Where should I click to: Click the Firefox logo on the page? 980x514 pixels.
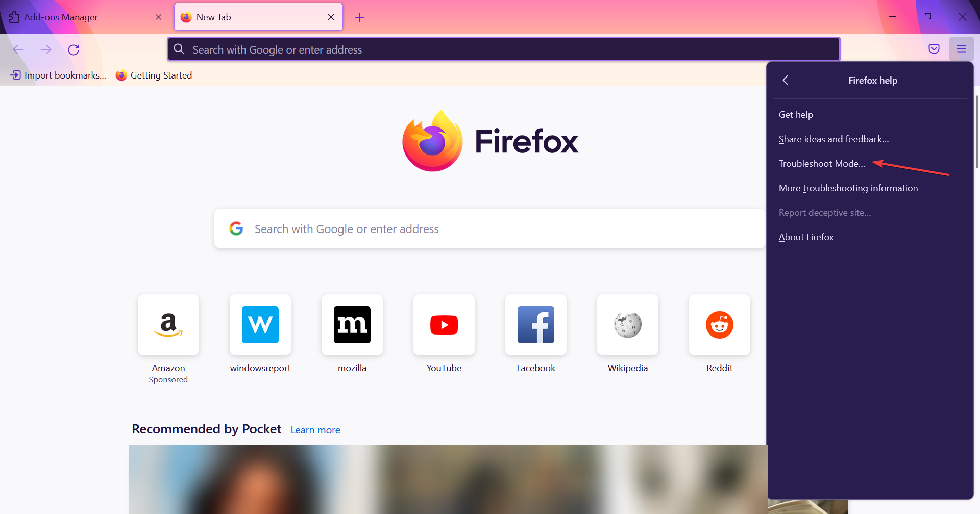click(x=433, y=141)
